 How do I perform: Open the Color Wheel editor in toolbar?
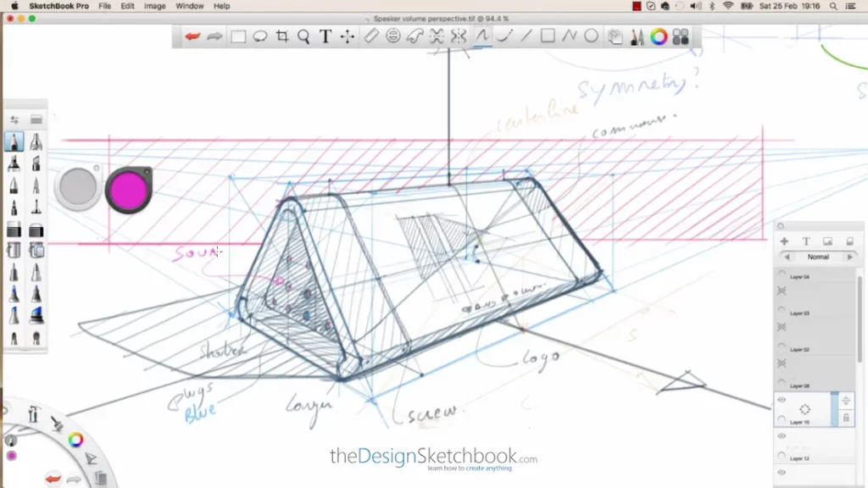point(659,36)
